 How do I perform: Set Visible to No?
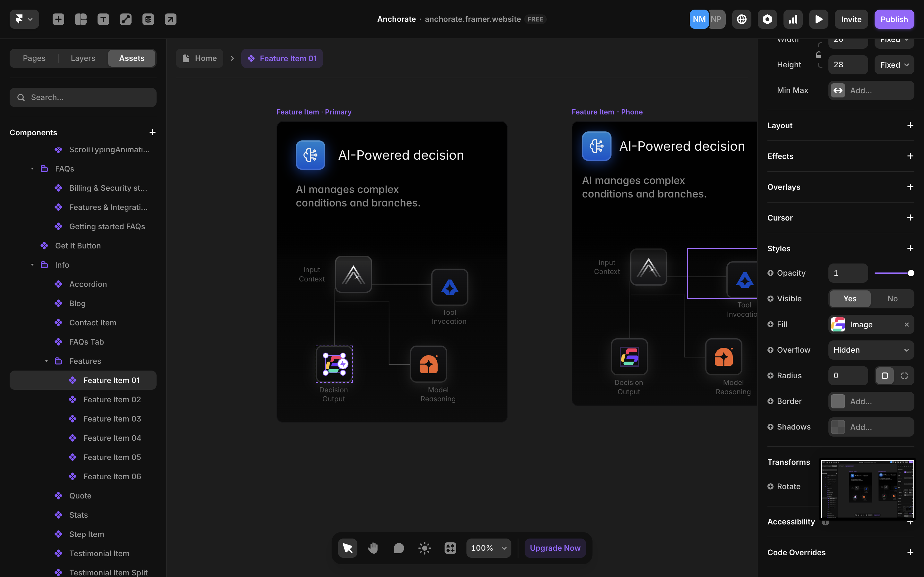click(892, 299)
